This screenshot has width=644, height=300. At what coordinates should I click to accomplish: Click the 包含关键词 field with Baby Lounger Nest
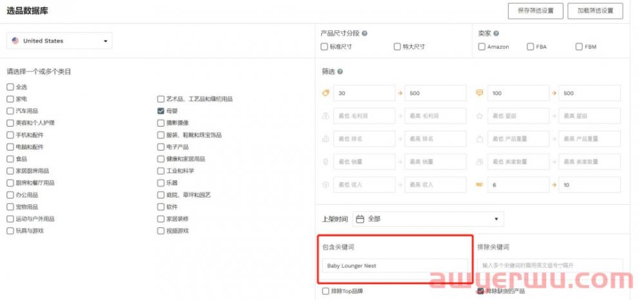(395, 265)
